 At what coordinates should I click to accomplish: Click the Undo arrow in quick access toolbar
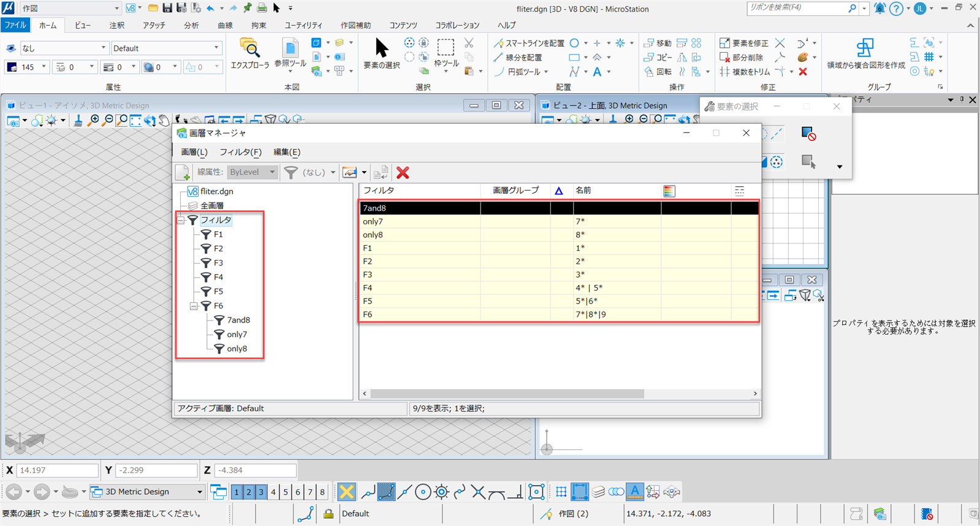(x=210, y=8)
